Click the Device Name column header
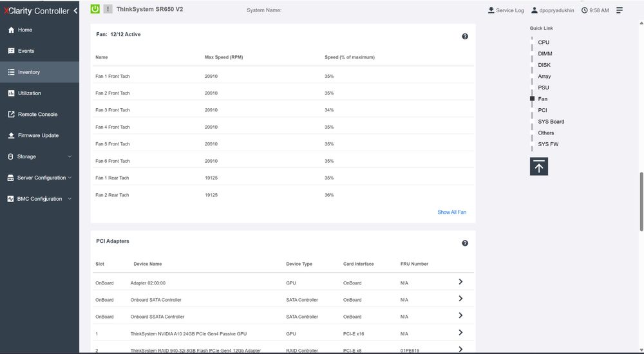 coord(147,264)
